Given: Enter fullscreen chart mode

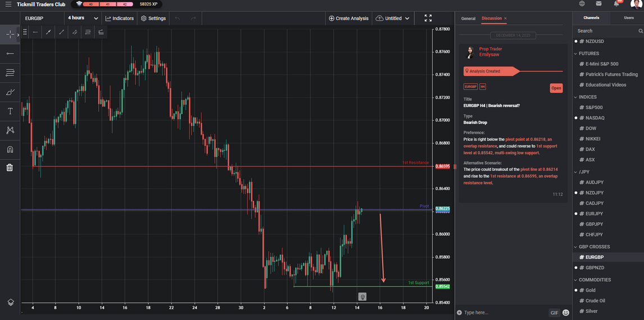Looking at the screenshot, I should point(428,18).
